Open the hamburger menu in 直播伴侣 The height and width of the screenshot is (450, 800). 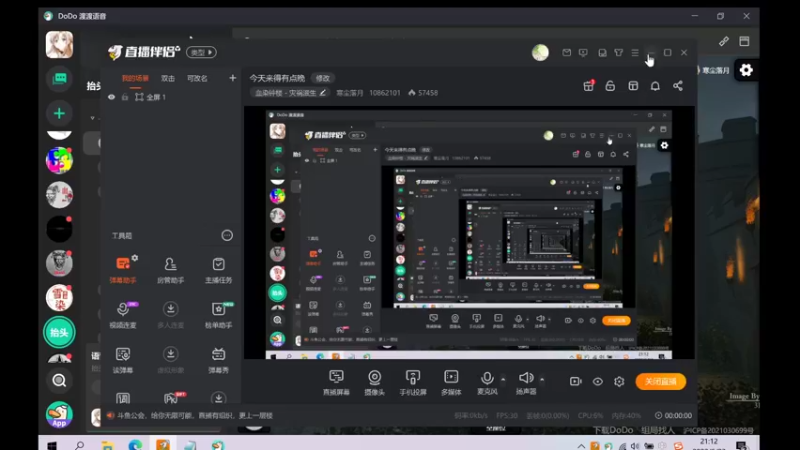coord(635,53)
